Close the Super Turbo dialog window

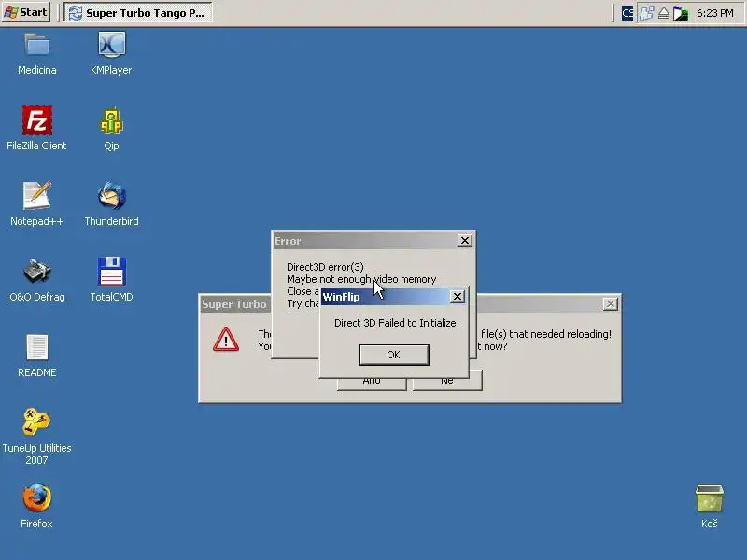tap(611, 304)
